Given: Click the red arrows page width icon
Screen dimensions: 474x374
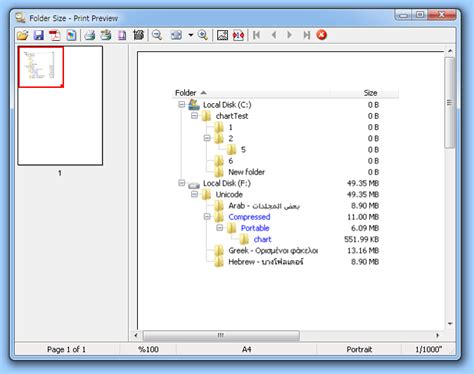Looking at the screenshot, I should click(x=239, y=35).
